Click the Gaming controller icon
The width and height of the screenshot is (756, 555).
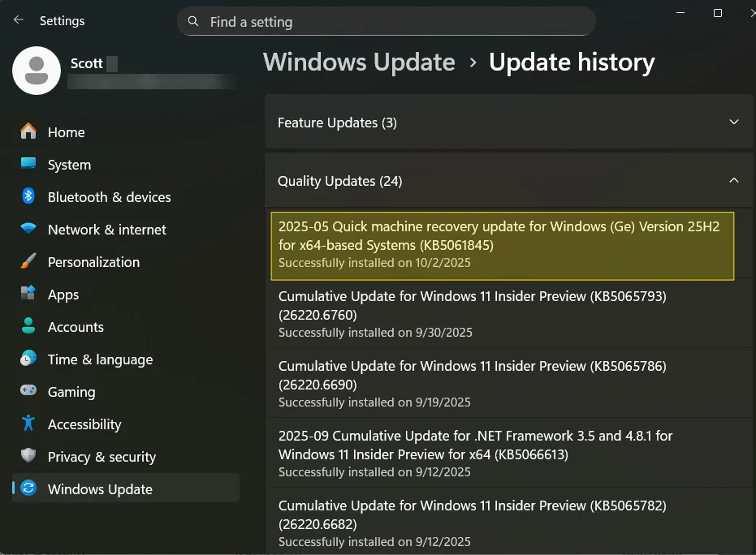pyautogui.click(x=28, y=390)
